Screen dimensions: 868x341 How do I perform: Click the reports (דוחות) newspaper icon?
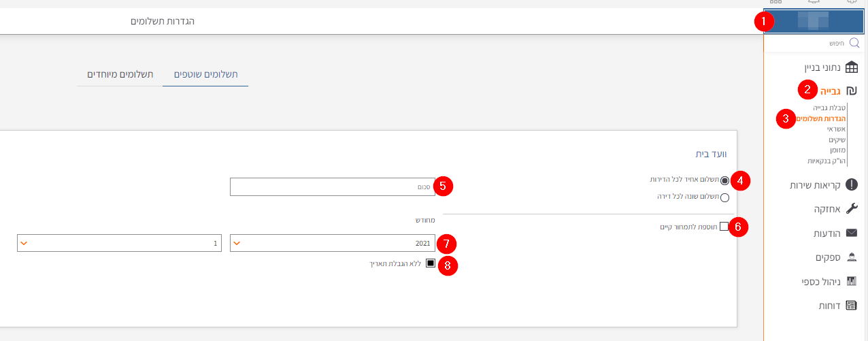[x=851, y=306]
